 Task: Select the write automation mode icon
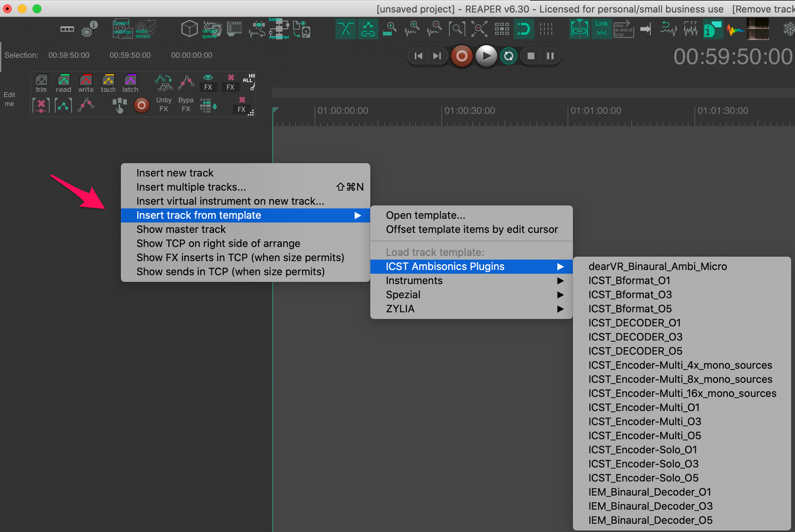click(85, 83)
